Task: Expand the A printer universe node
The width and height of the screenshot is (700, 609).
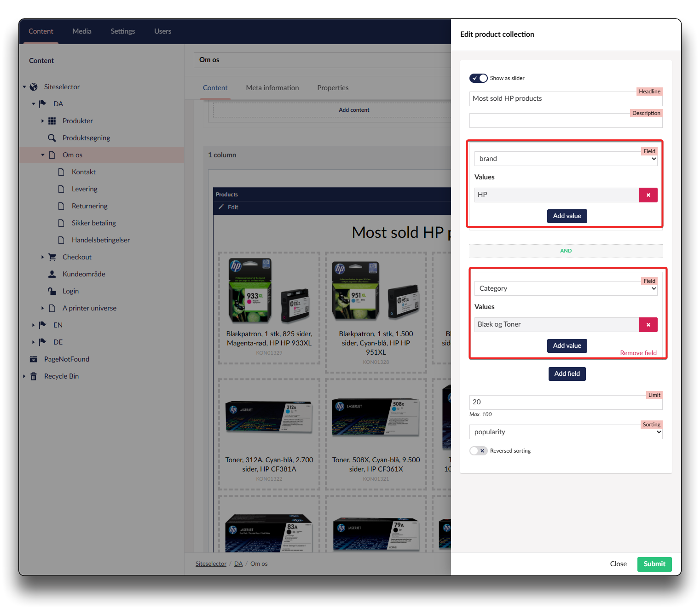Action: (42, 308)
